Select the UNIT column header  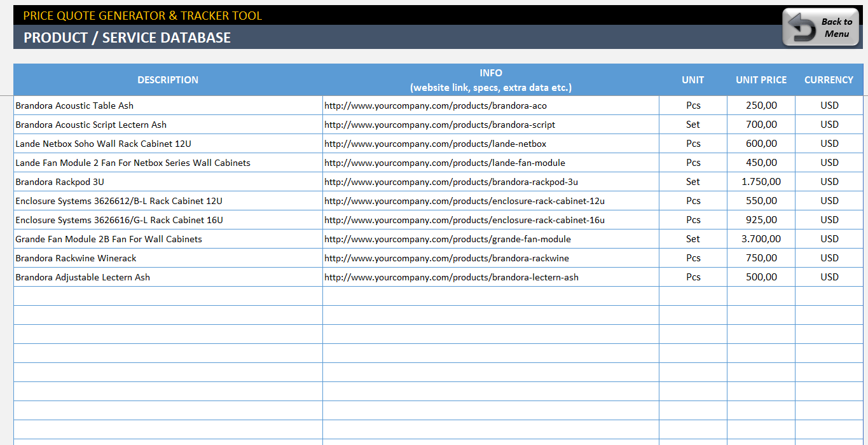tap(693, 79)
